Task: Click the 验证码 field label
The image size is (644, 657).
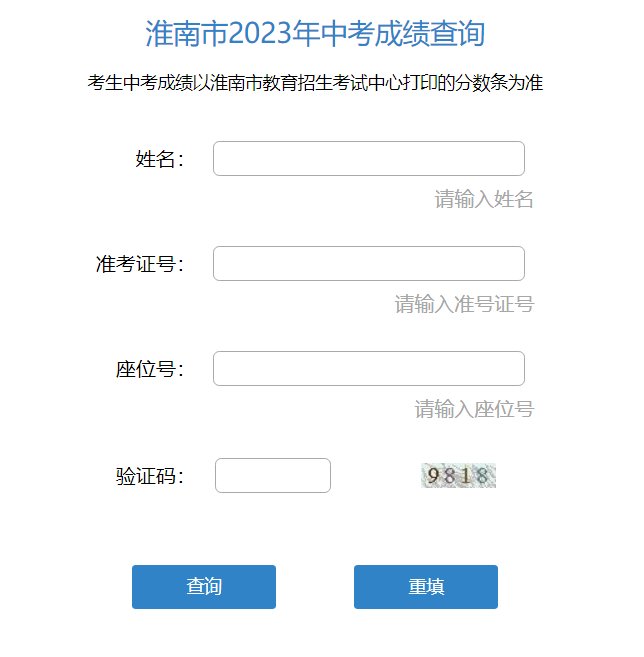Action: point(149,476)
